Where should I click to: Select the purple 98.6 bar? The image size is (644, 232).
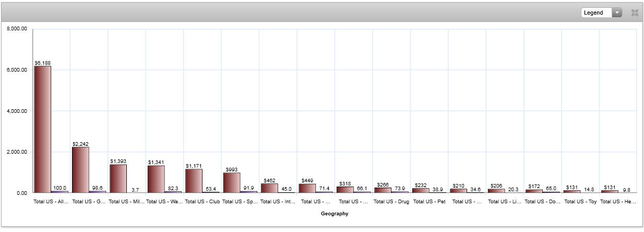pyautogui.click(x=97, y=192)
